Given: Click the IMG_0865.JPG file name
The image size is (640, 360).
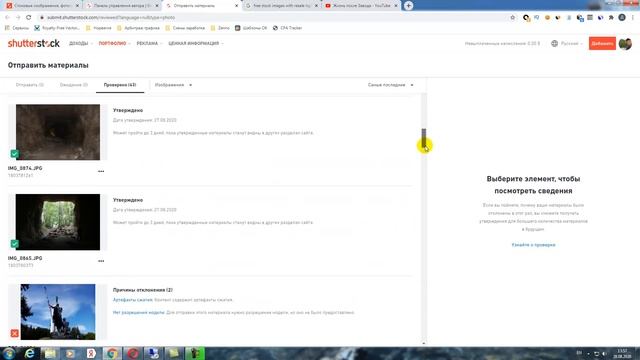Looking at the screenshot, I should coord(25,258).
